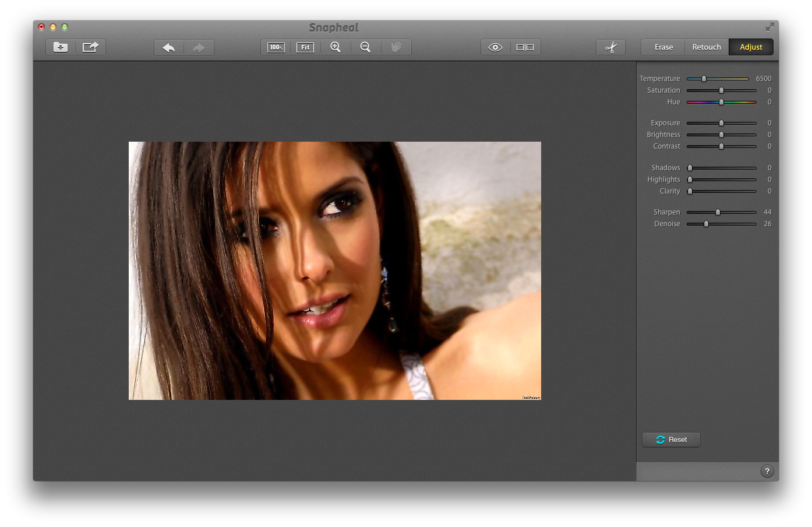This screenshot has width=812, height=527.
Task: Set zoom to 100% view
Action: click(276, 47)
